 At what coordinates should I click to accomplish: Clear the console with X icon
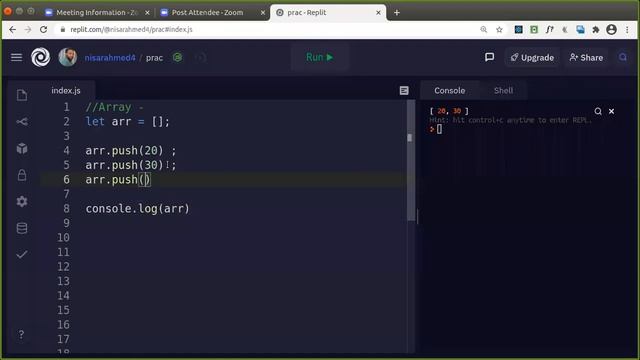611,111
